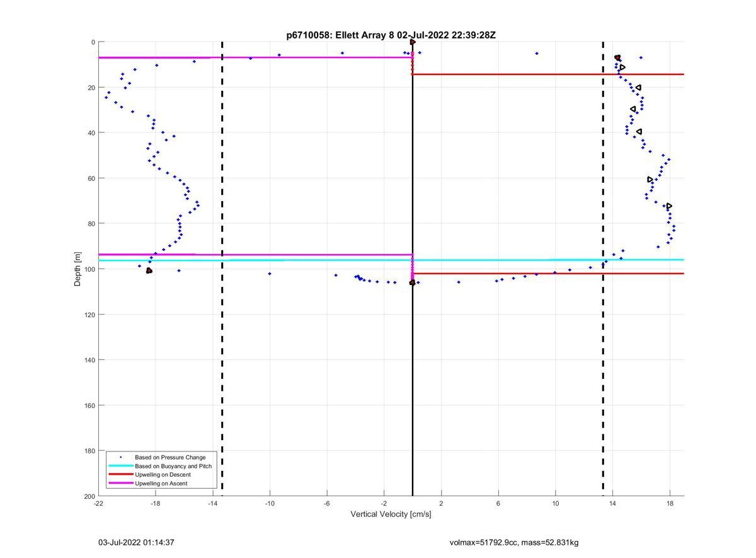Click legend entry 'Based on Pressure Change'

pyautogui.click(x=170, y=457)
